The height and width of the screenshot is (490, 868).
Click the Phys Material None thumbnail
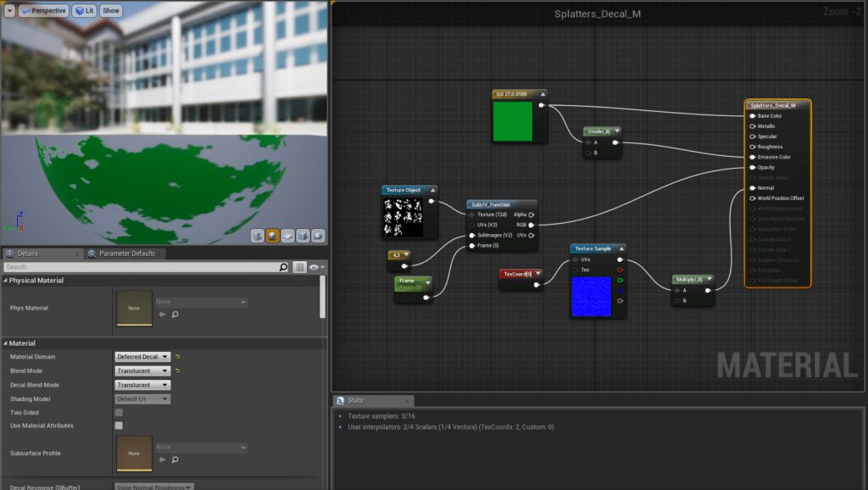click(134, 308)
